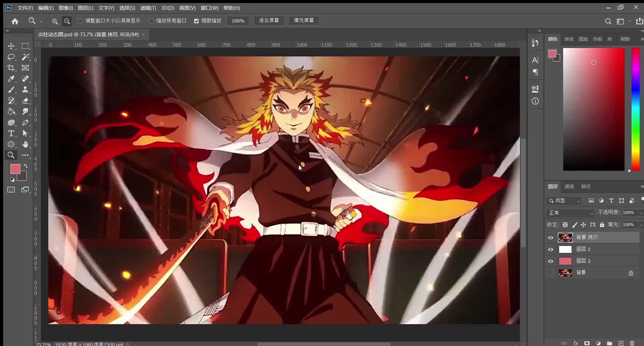Select the Paint Bucket tool
Screen dimensions: 644x346
tap(11, 111)
